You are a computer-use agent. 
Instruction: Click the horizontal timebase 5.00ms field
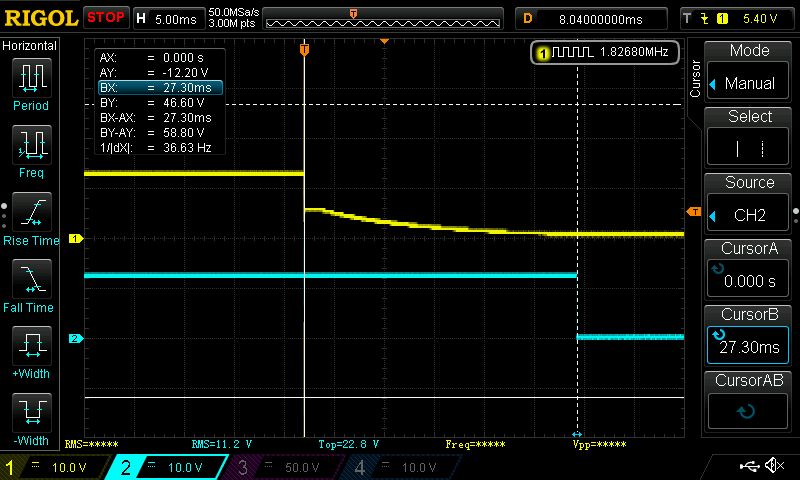(168, 19)
